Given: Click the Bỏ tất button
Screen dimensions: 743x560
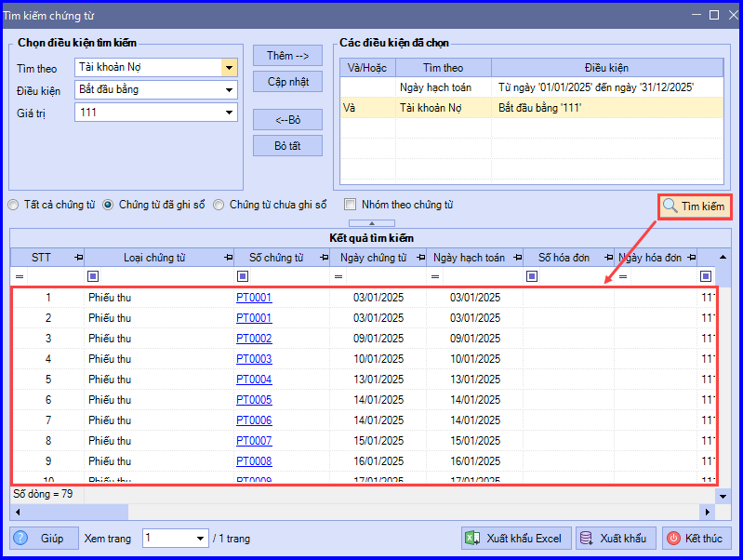Looking at the screenshot, I should click(287, 145).
